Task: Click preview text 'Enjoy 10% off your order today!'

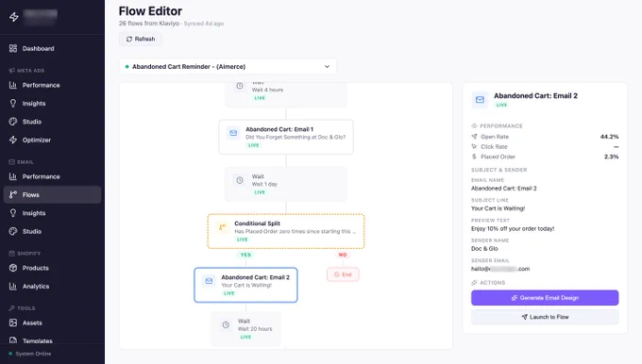Action: [x=513, y=228]
